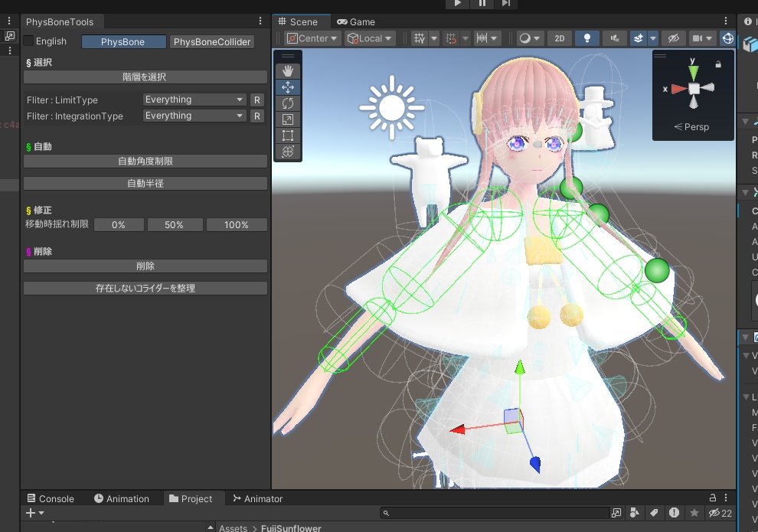The height and width of the screenshot is (532, 758).
Task: Switch to the Game tab
Action: (356, 21)
